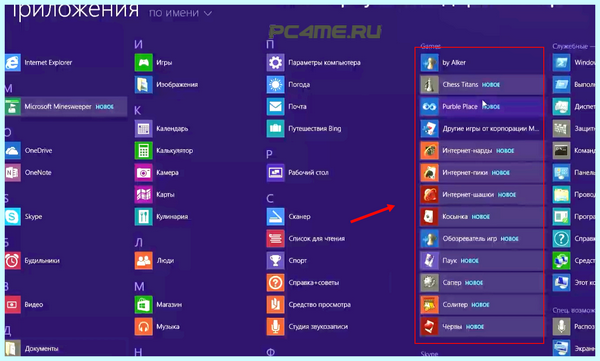Click the 'И' letter group header

[x=139, y=44]
